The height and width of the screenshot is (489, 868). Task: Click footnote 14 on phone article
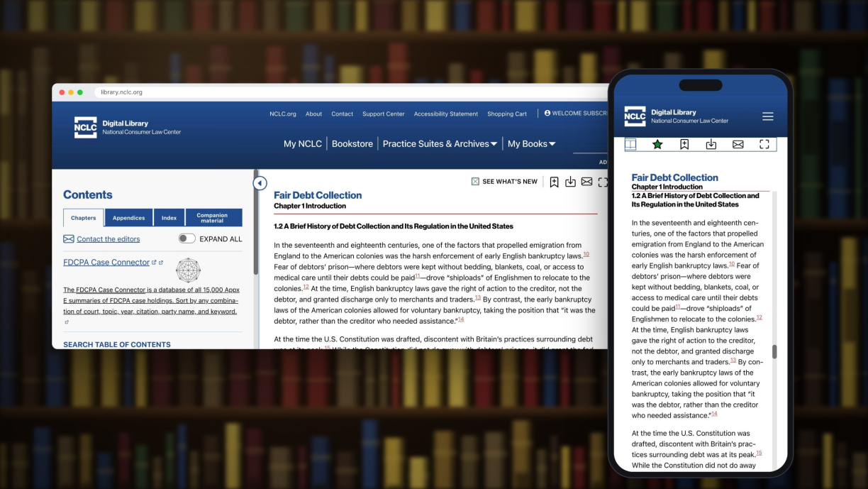[714, 413]
